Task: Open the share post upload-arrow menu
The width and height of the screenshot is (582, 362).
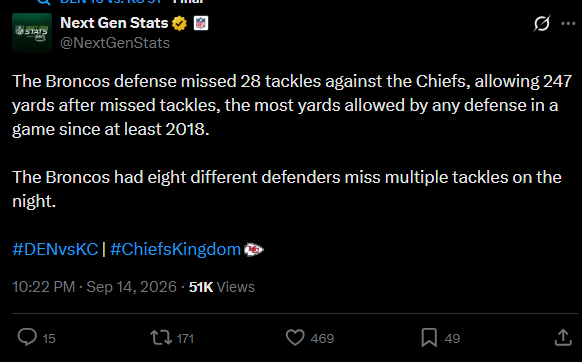Action: [563, 337]
